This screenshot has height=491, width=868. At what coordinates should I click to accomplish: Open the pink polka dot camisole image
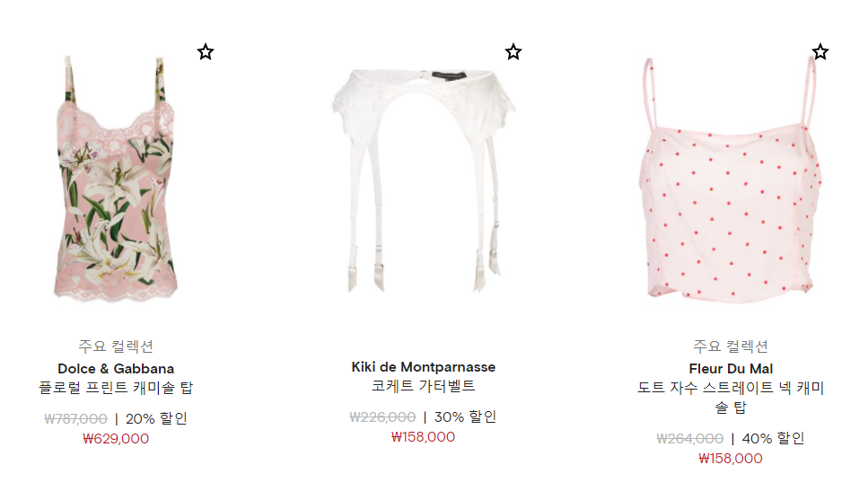click(x=731, y=179)
